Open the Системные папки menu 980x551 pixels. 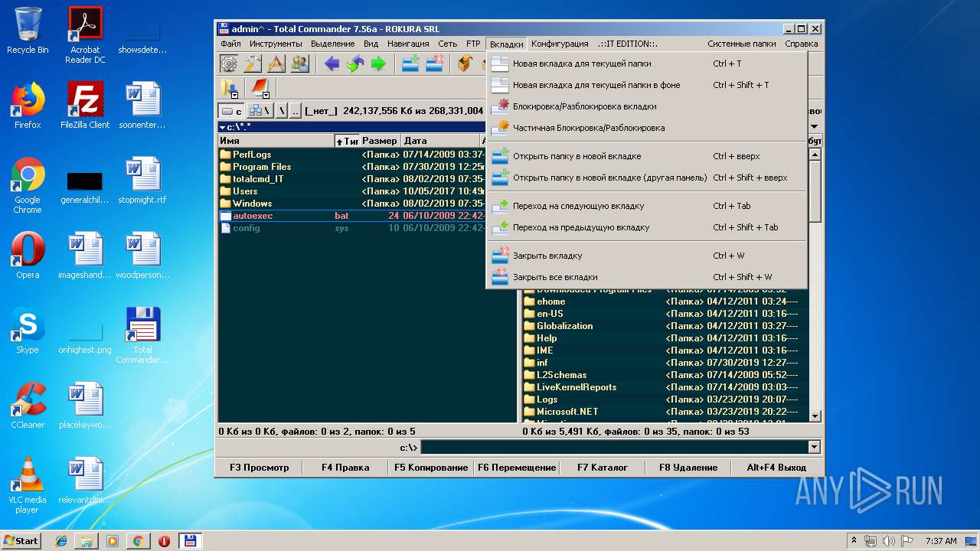pos(741,44)
